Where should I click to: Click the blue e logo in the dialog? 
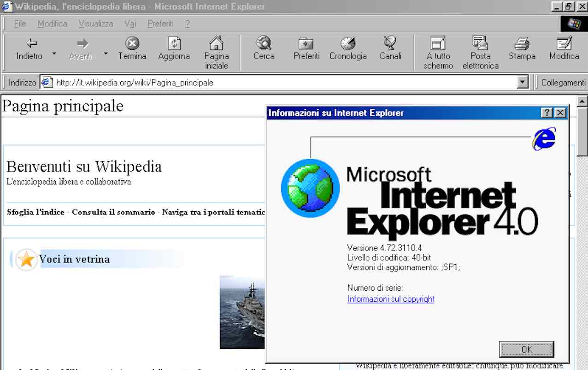click(544, 139)
